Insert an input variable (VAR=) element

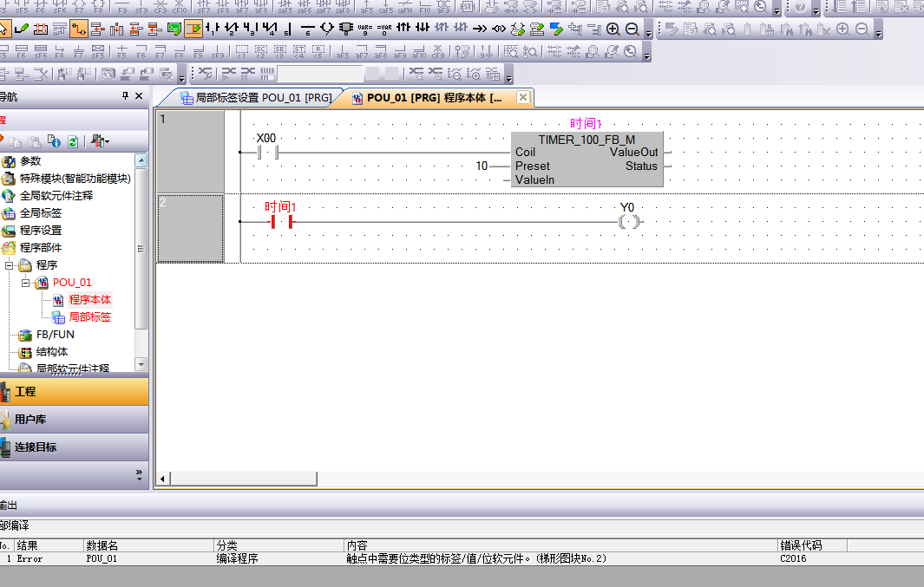(365, 29)
